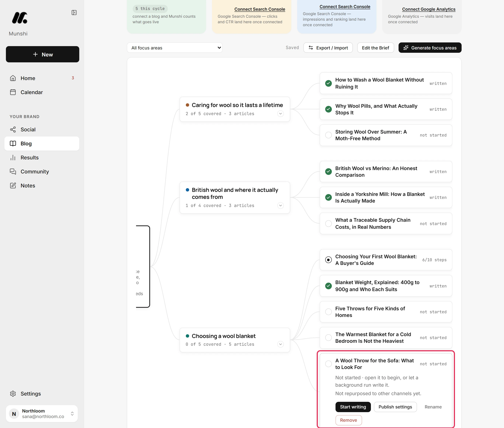The height and width of the screenshot is (428, 504).
Task: Open the Results bar chart icon
Action: coord(13,158)
